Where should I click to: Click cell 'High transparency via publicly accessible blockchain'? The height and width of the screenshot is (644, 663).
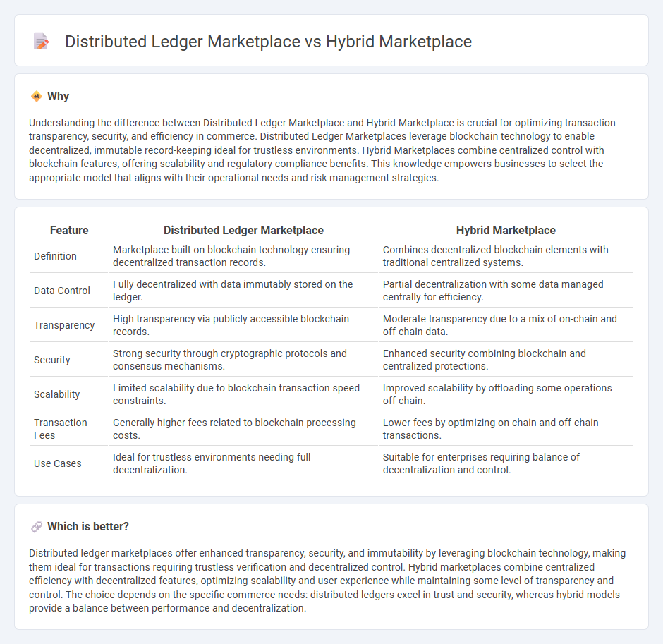tap(243, 325)
